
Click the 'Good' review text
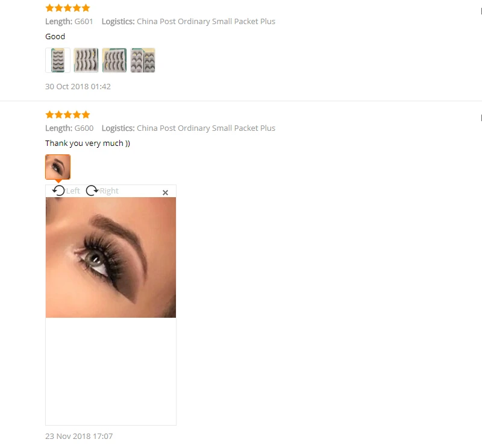pyautogui.click(x=55, y=37)
